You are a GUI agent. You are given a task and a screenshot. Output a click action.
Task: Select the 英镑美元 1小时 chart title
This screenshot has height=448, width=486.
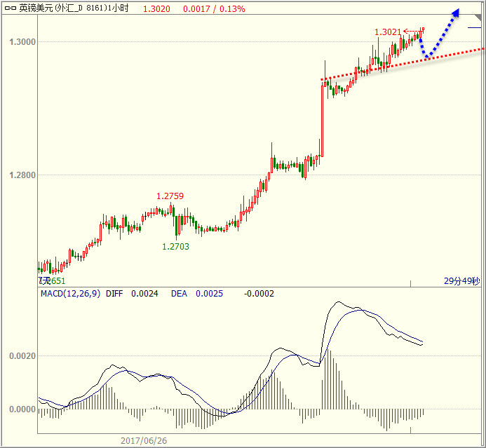[74, 8]
